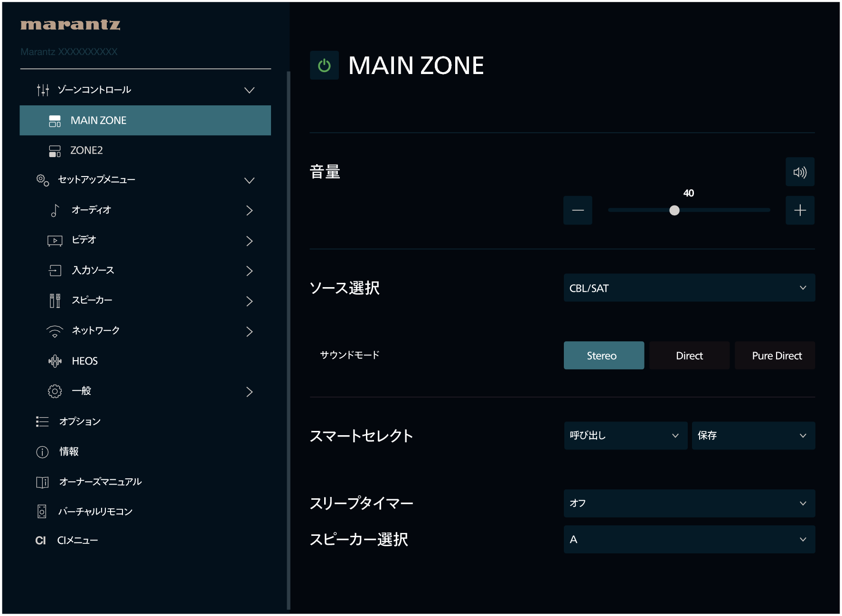842x616 pixels.
Task: Click the sidebar vertical scrollbar
Action: click(288, 340)
